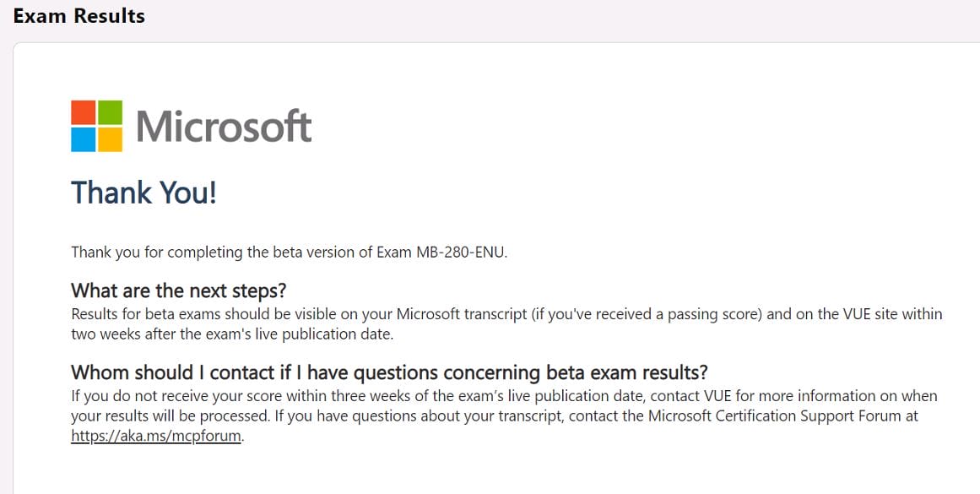This screenshot has height=494, width=980.
Task: Click the Microsoft wordmark text
Action: (x=224, y=127)
